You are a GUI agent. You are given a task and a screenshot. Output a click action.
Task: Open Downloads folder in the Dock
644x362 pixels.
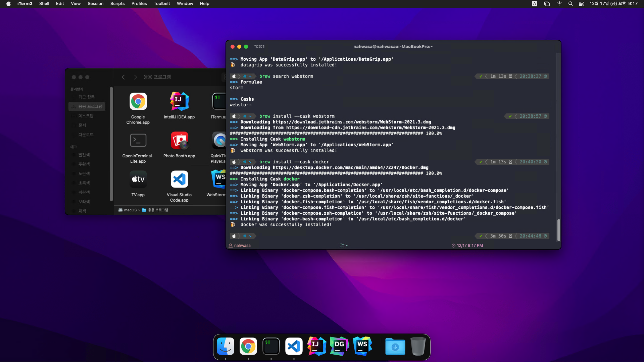coord(395,346)
